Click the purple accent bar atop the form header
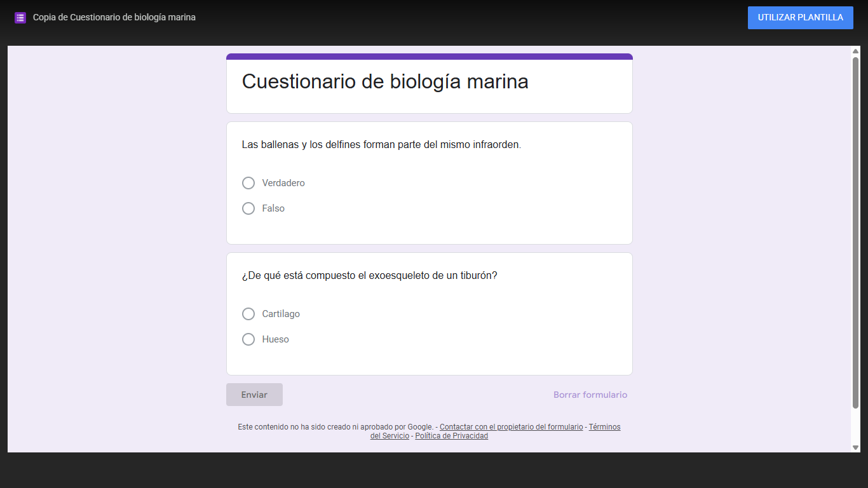 pyautogui.click(x=430, y=57)
